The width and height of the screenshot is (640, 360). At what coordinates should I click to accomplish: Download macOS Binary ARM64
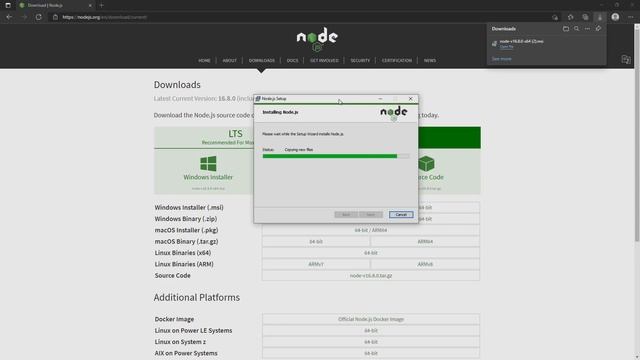point(425,242)
